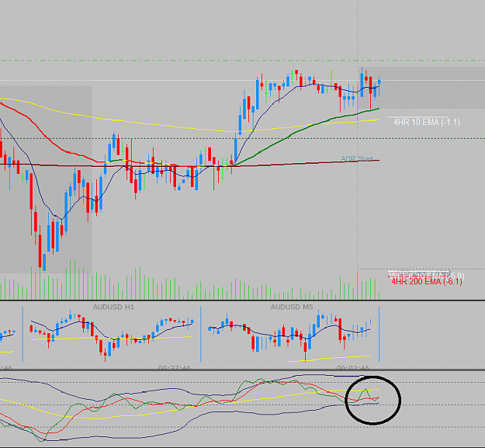Click the "00:02:46" candle countdown timer
Screen dimensions: 485x448
(x=352, y=367)
